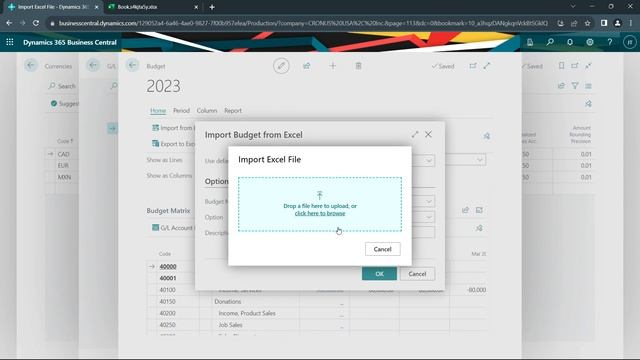This screenshot has height=360, width=640.
Task: Cancel the Import Excel File dialog
Action: pos(382,249)
